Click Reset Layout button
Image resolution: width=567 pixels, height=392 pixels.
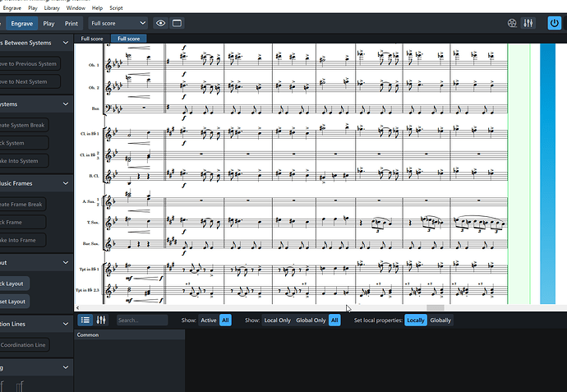(14, 302)
